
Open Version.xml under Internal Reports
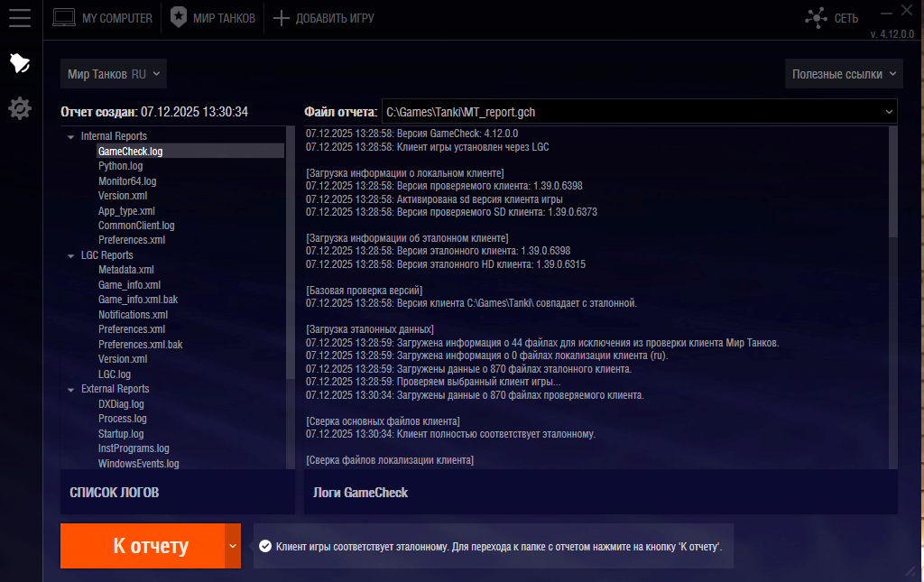(x=123, y=196)
